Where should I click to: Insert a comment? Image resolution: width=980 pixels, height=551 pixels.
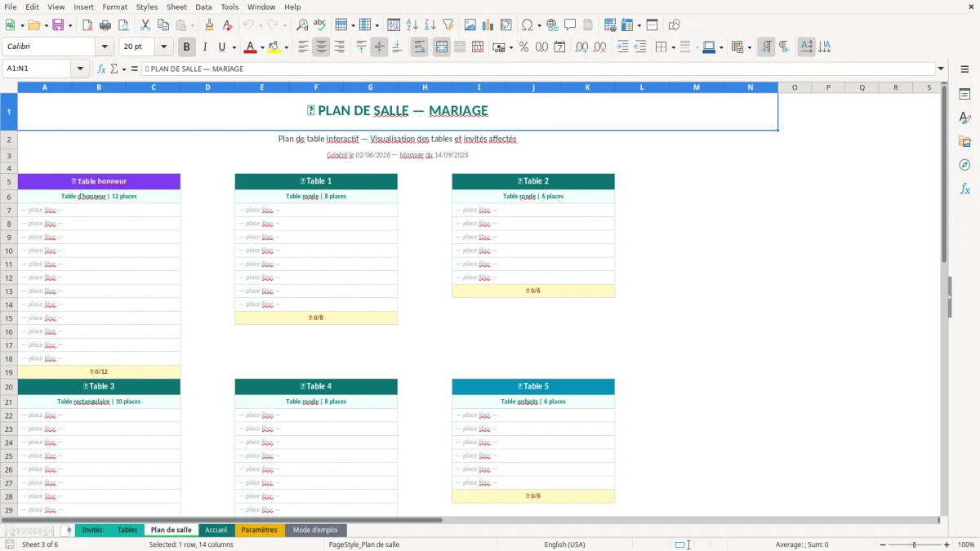pyautogui.click(x=570, y=25)
